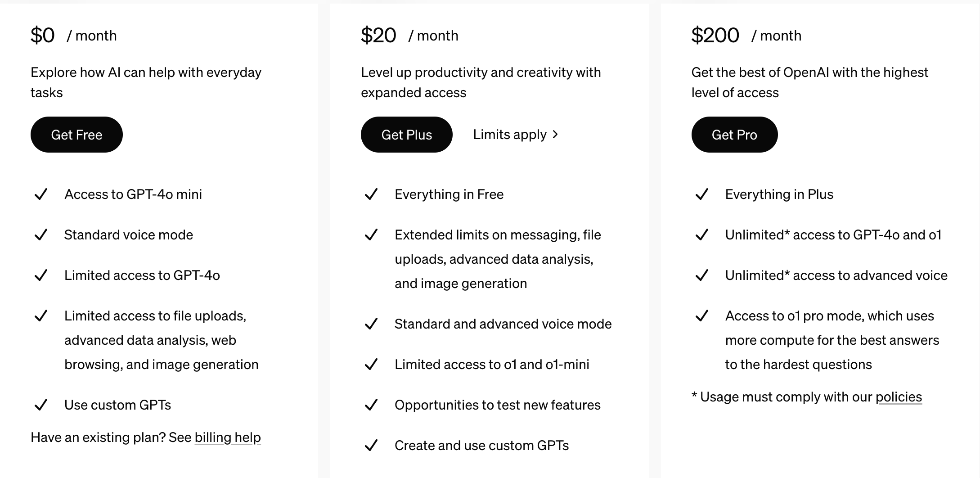The width and height of the screenshot is (980, 478).
Task: Click checkmark next to Standard voice mode
Action: [41, 235]
